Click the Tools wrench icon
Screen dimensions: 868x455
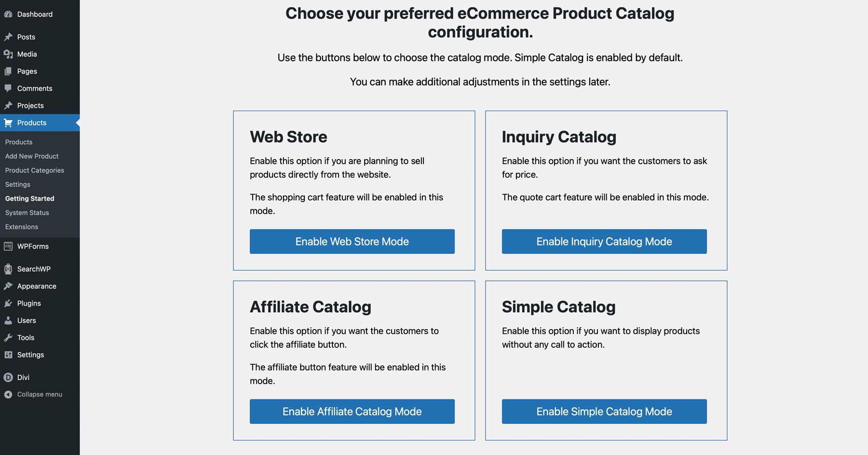pyautogui.click(x=8, y=337)
